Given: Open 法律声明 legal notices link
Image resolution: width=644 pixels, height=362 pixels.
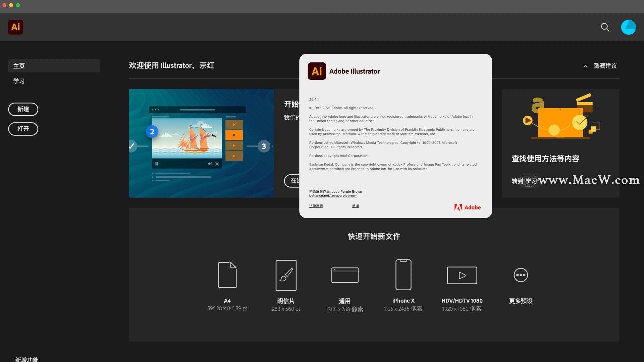Looking at the screenshot, I should pos(316,206).
